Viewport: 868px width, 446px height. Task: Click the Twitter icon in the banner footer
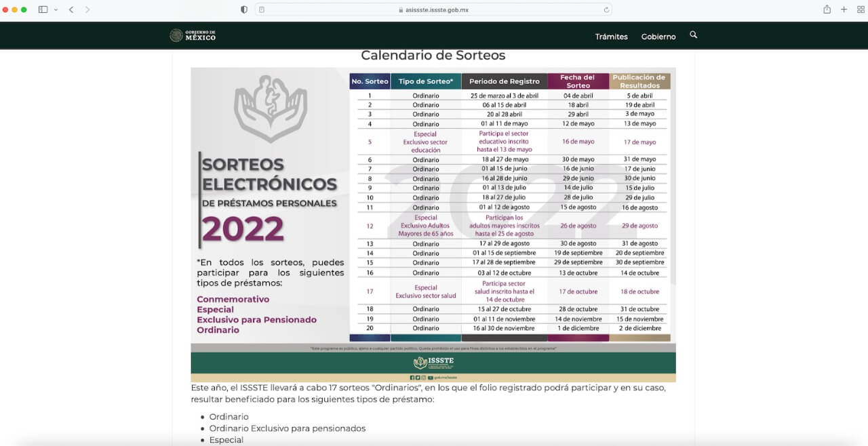click(417, 377)
